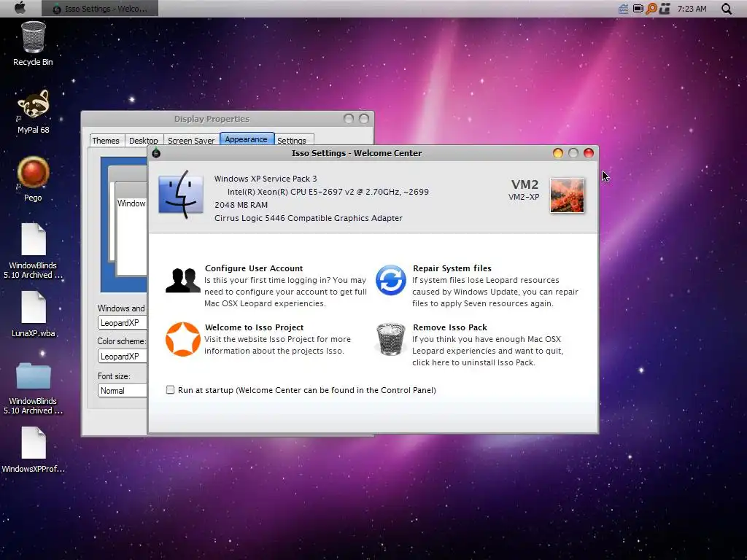
Task: Open Configure User Account link
Action: [254, 268]
